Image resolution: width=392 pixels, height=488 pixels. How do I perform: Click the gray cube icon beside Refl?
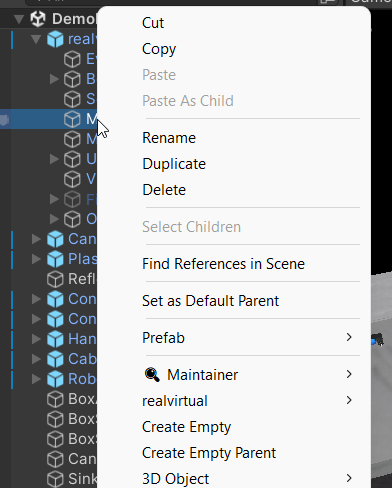tap(55, 279)
